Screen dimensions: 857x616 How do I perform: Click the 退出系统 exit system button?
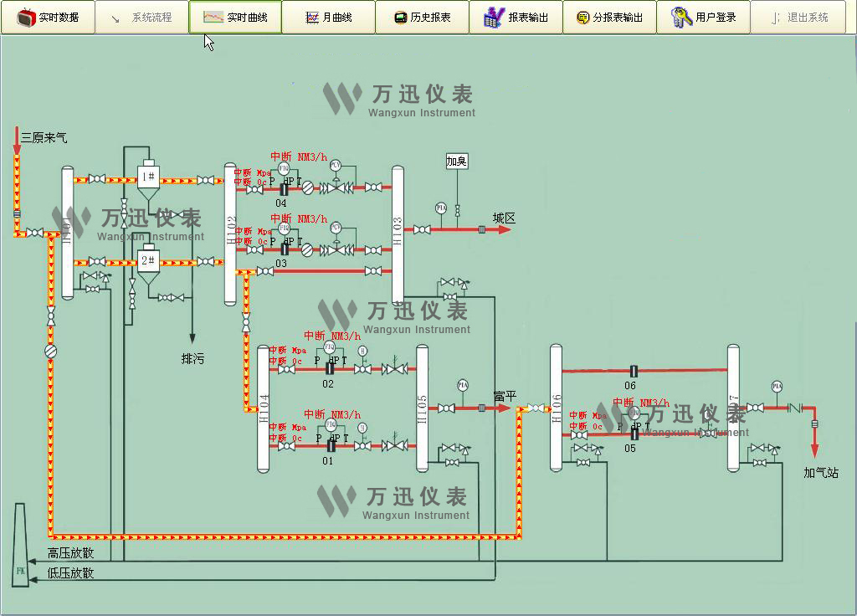(797, 17)
